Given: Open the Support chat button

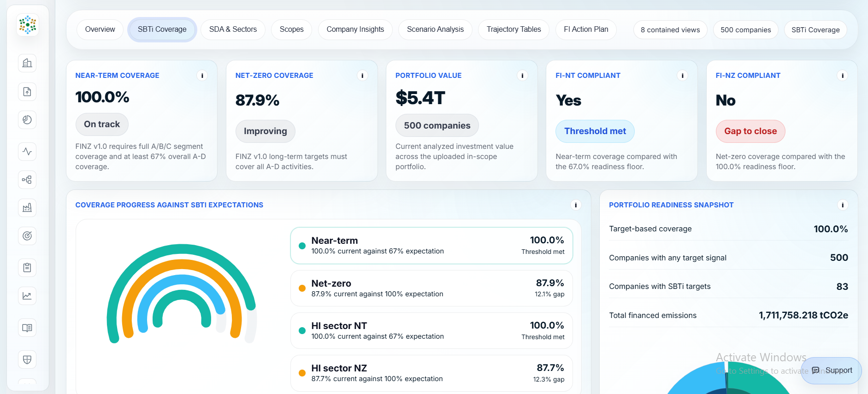Looking at the screenshot, I should (x=831, y=370).
